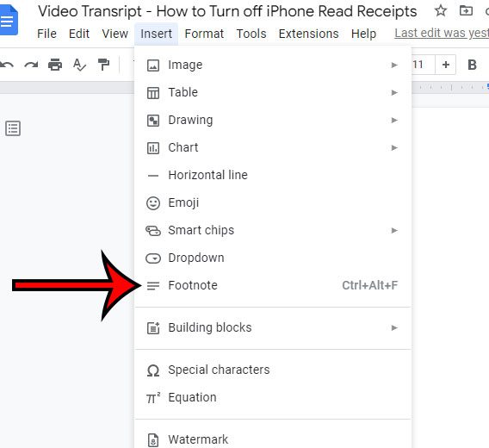This screenshot has height=448, width=489.
Task: Click the Undo arrow icon
Action: [7, 65]
